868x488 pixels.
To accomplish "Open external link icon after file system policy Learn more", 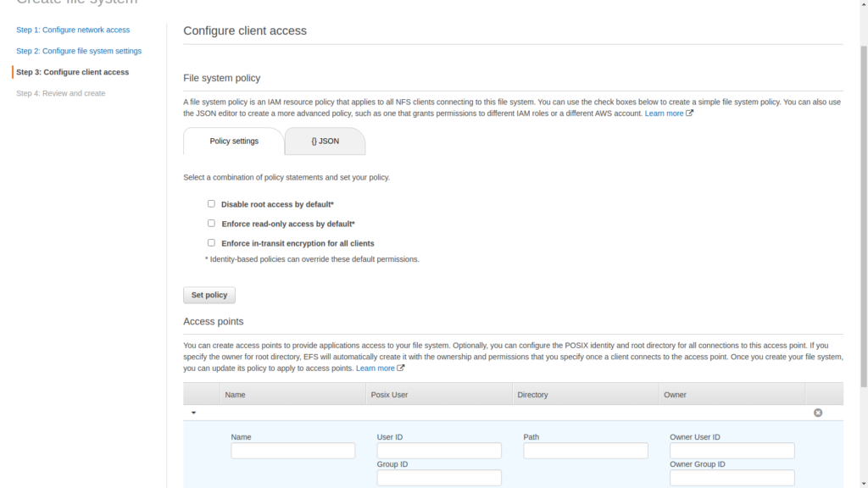I will (690, 114).
